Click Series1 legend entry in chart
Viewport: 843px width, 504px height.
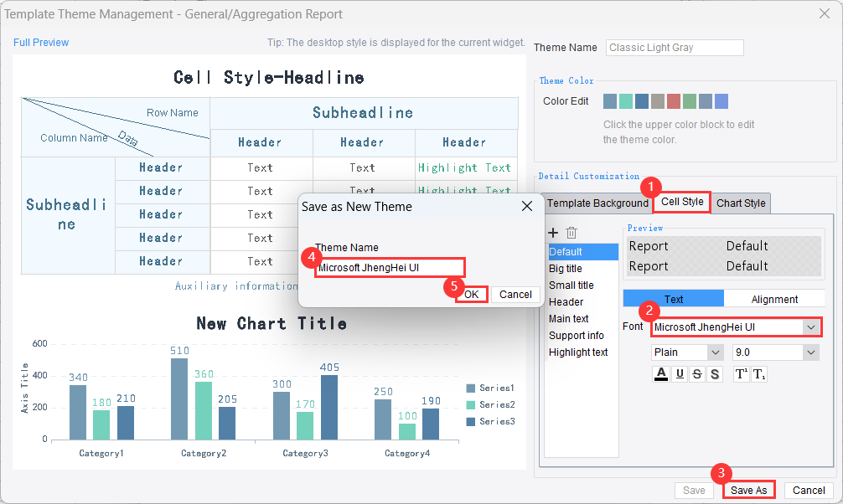(490, 388)
